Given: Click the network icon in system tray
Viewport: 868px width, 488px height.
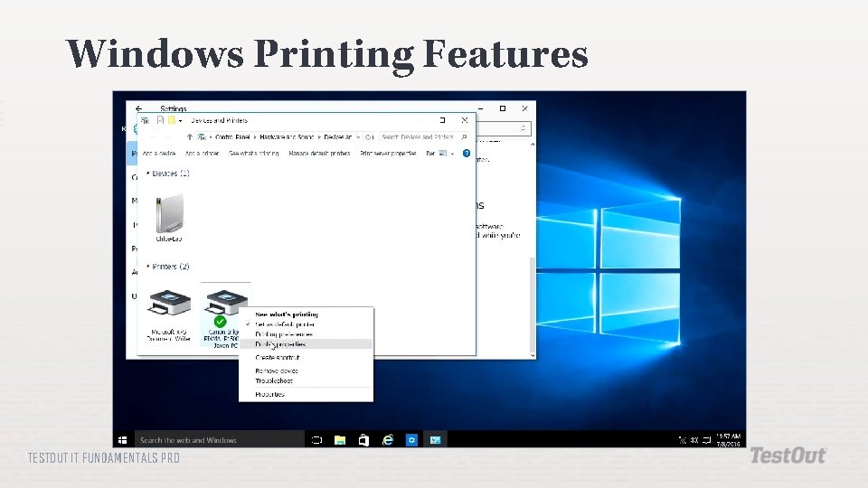Looking at the screenshot, I should (x=683, y=440).
